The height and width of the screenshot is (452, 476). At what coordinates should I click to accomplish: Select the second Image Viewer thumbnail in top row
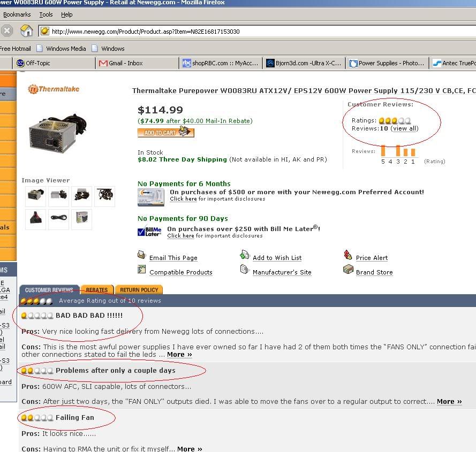58,196
